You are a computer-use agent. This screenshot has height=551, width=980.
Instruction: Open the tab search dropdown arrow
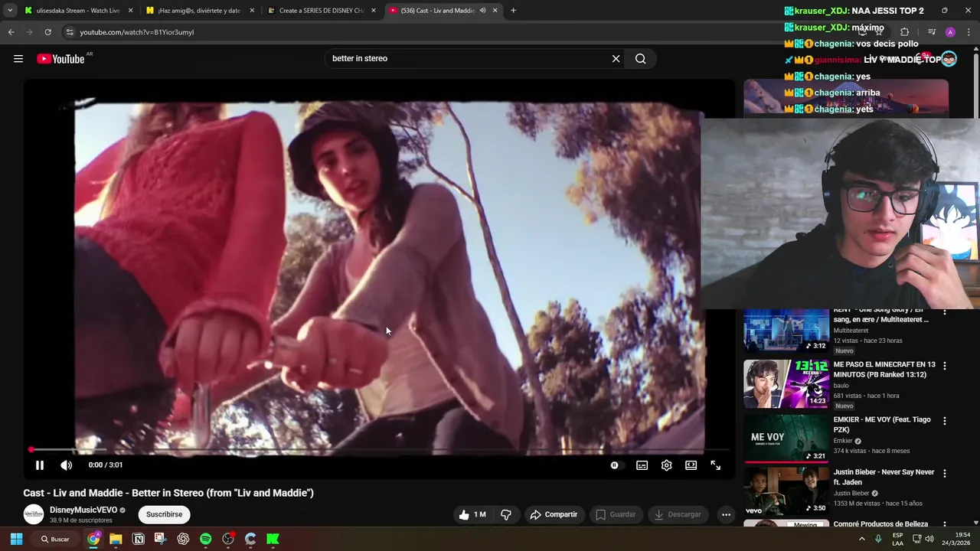coord(10,11)
